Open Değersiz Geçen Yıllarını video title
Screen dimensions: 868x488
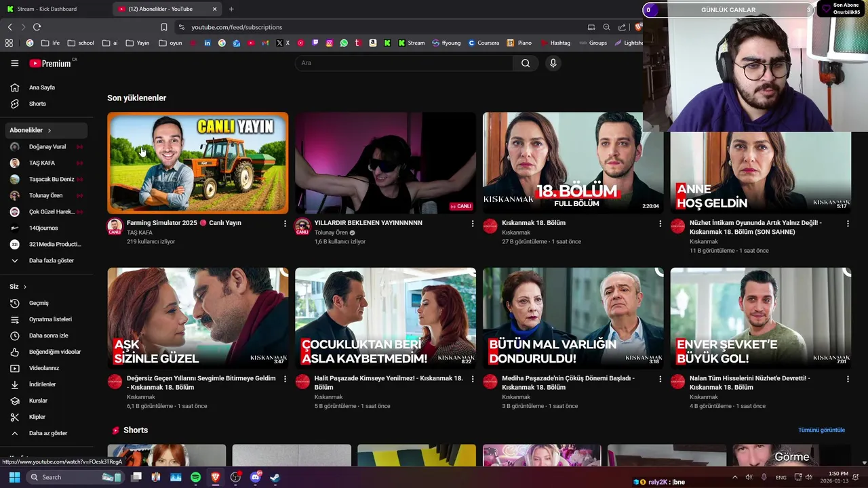[201, 383]
